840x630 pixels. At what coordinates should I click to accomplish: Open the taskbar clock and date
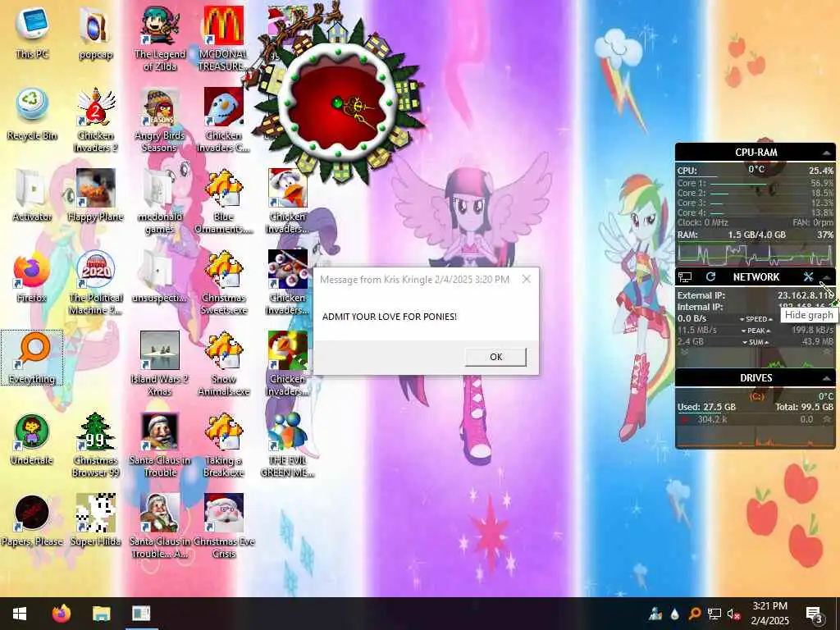769,614
